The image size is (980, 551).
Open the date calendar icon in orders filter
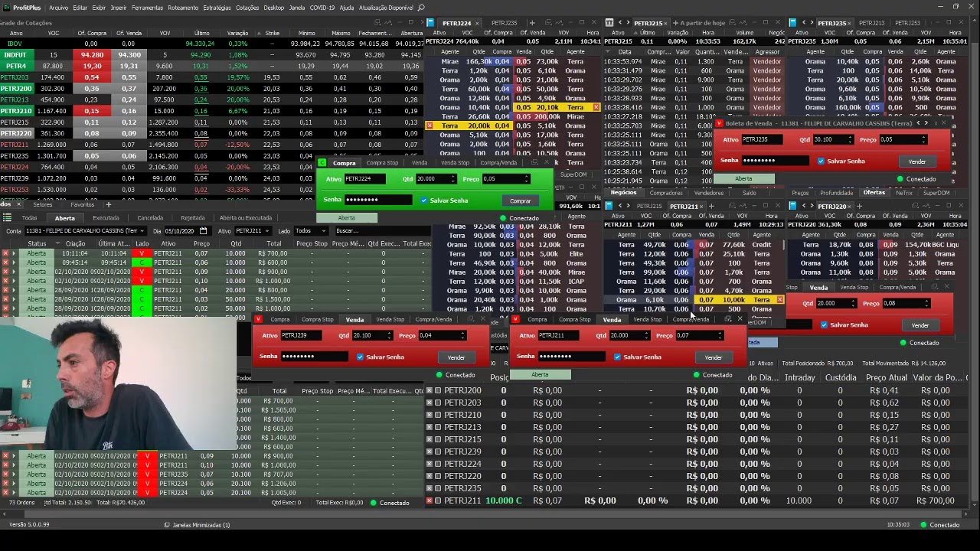click(x=204, y=230)
